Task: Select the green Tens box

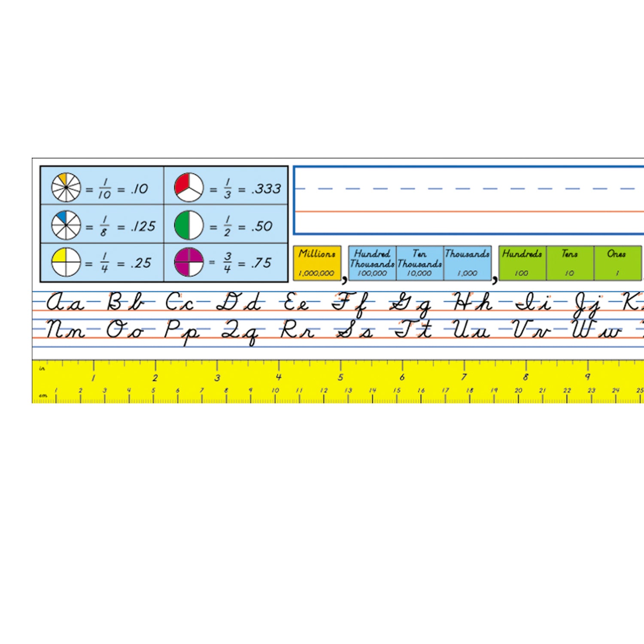Action: coord(570,263)
